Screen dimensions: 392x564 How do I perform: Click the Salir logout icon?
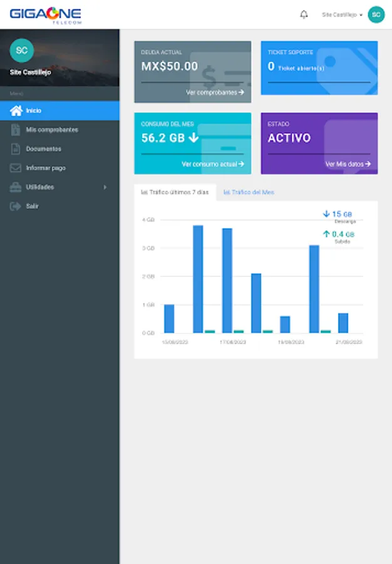point(16,206)
